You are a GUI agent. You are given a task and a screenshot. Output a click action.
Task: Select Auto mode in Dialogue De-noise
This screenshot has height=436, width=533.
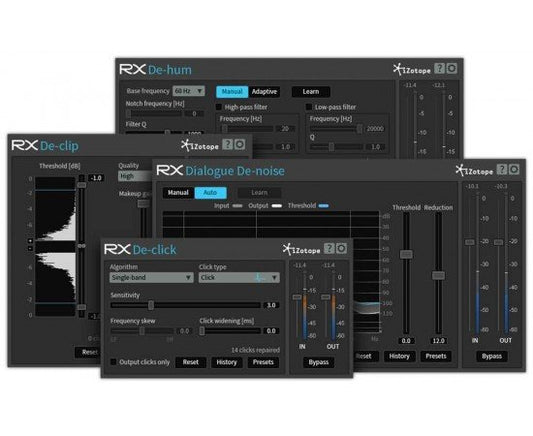point(210,193)
